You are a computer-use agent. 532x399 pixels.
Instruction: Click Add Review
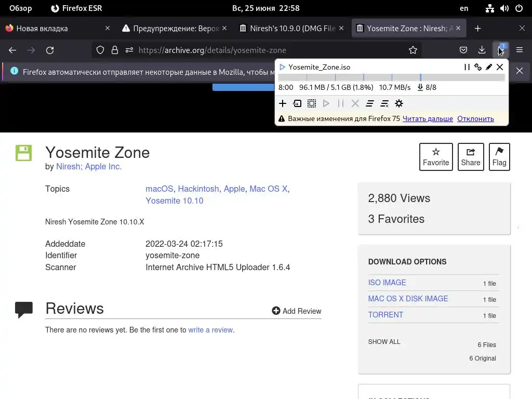[297, 311]
